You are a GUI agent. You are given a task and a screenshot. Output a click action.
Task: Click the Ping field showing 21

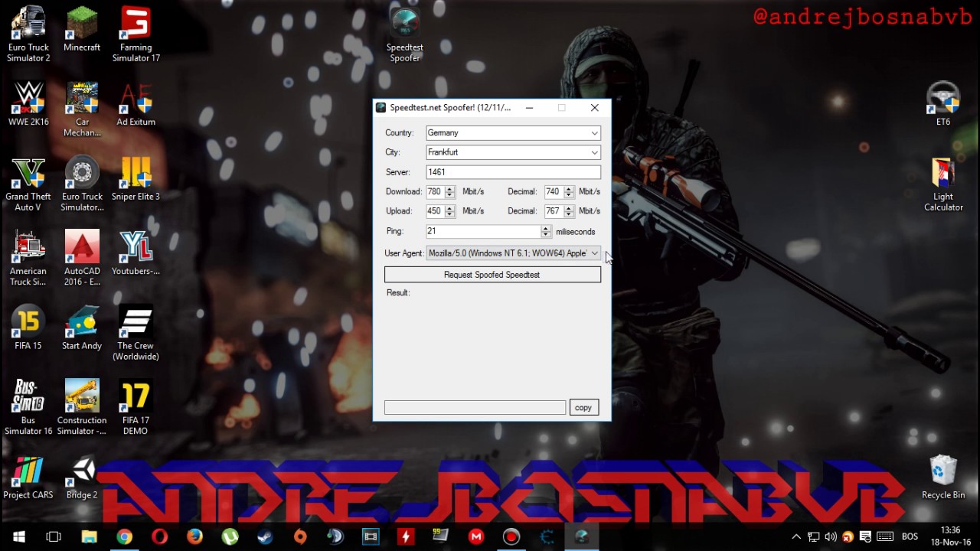click(483, 231)
